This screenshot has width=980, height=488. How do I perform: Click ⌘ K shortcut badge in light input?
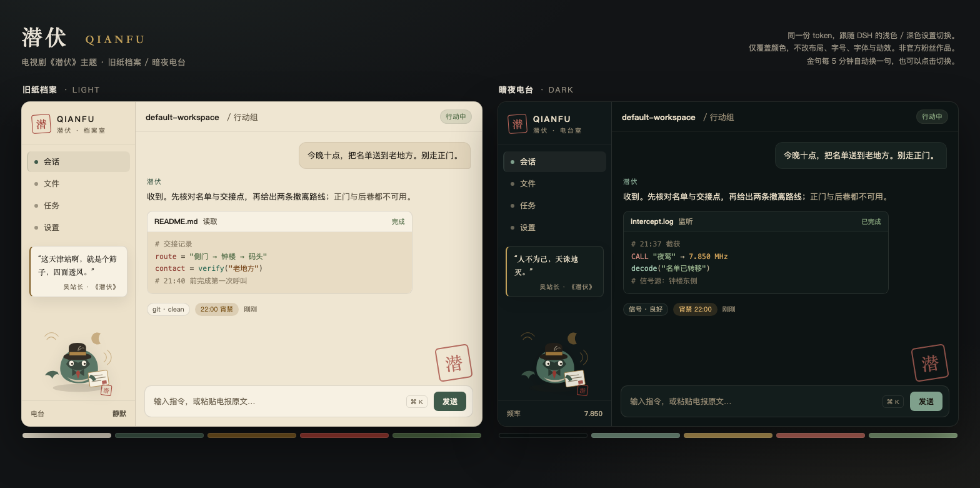click(x=417, y=402)
